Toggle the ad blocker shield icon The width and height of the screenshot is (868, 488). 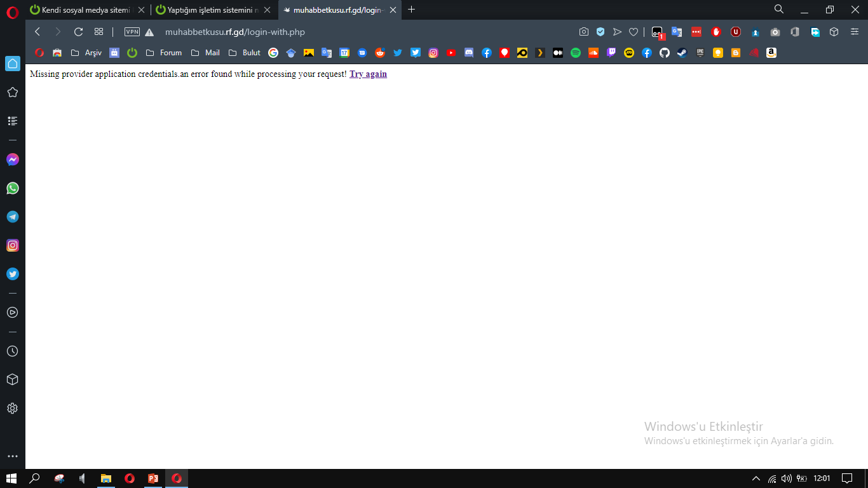click(x=600, y=32)
